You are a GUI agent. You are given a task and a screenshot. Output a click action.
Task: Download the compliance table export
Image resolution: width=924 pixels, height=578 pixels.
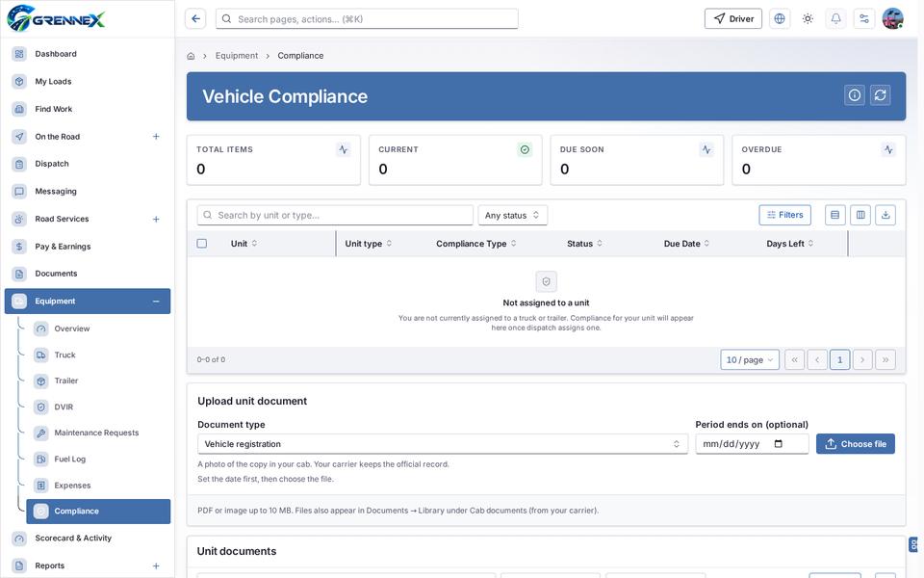(885, 215)
